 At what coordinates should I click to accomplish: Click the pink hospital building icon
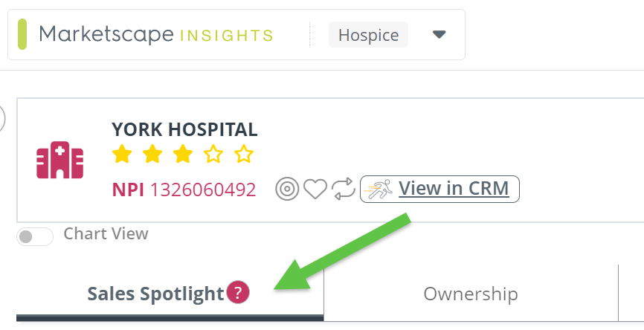tap(60, 160)
